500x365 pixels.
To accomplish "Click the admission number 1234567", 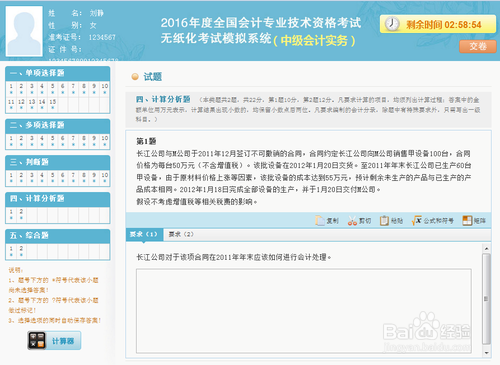I will pos(102,37).
